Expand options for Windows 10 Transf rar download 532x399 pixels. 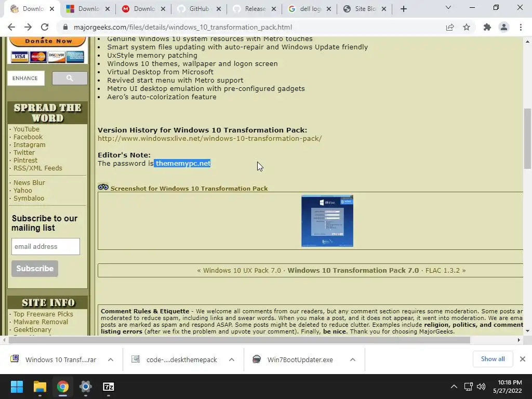111,360
